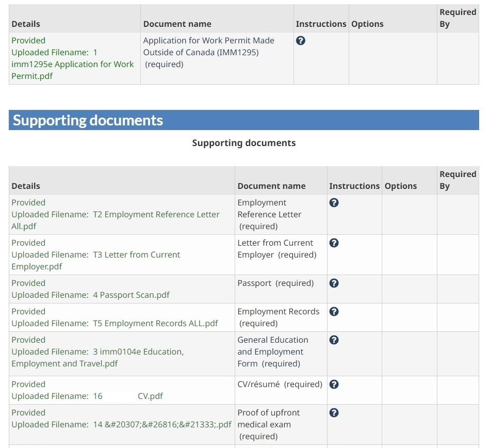Select 'Instructions' header in supporting documents table
The image size is (490, 448).
pos(354,186)
